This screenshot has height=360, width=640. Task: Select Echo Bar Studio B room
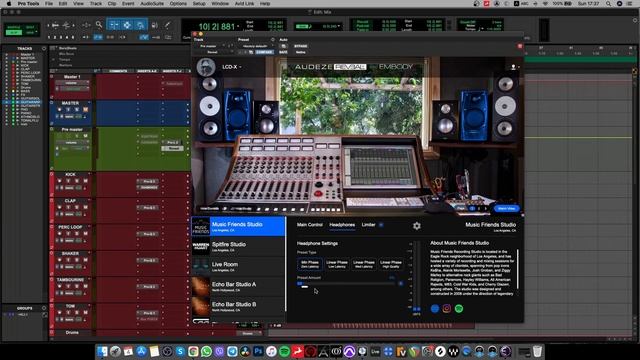tap(238, 307)
